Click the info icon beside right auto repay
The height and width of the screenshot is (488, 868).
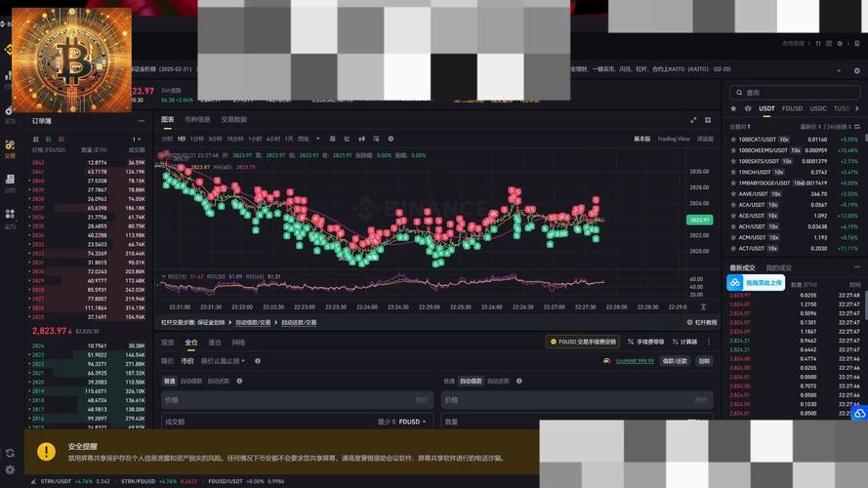click(518, 381)
